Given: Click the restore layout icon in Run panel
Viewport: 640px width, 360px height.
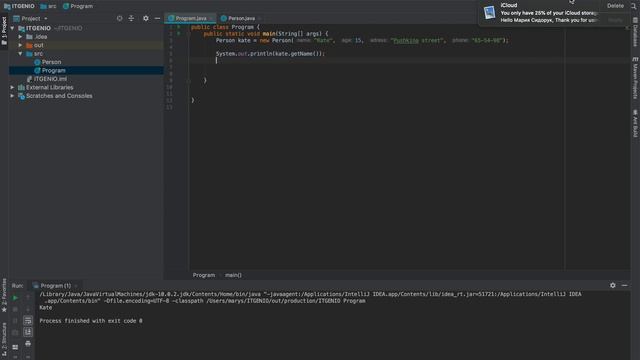Looking at the screenshot, I should [15, 347].
